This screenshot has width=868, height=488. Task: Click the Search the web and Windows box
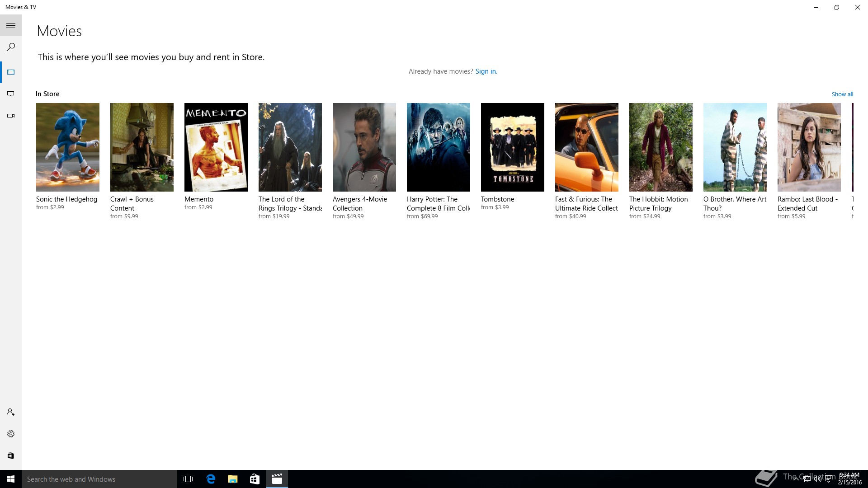click(99, 479)
